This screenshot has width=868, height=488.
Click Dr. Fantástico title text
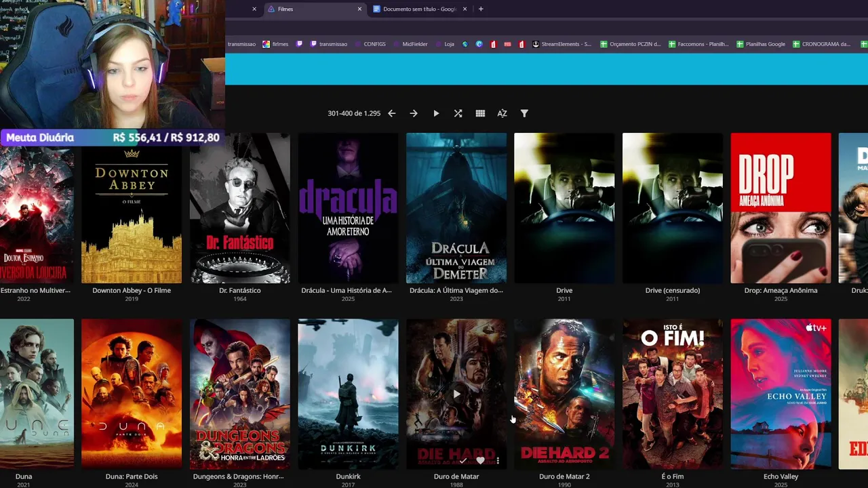click(240, 290)
